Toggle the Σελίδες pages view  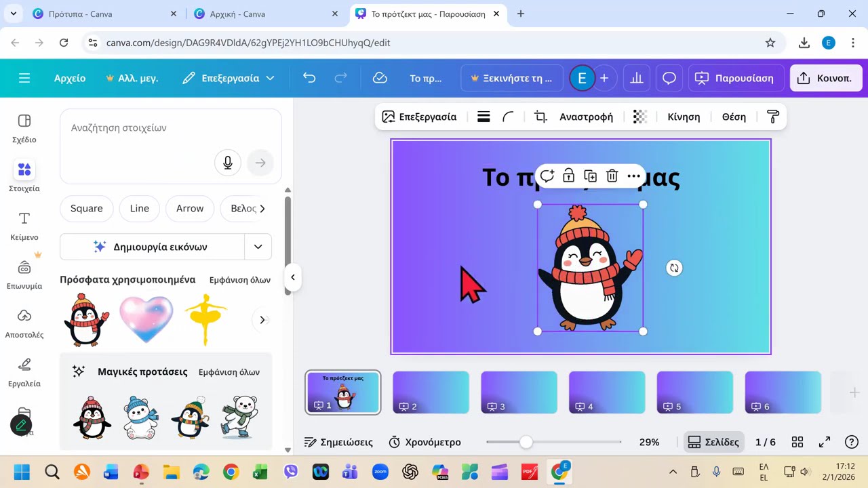tap(713, 442)
